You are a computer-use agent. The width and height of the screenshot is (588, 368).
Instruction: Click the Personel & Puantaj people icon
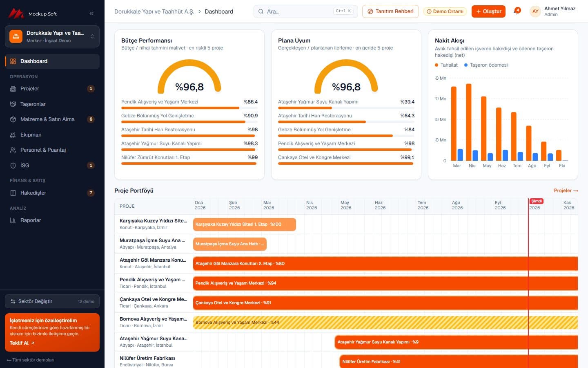click(x=13, y=150)
